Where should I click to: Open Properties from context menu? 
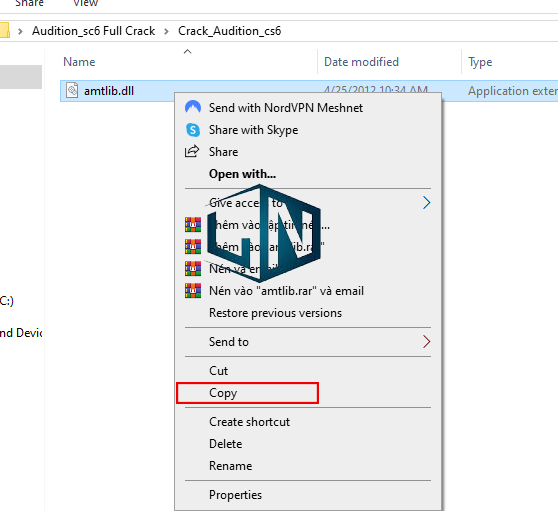[308, 495]
